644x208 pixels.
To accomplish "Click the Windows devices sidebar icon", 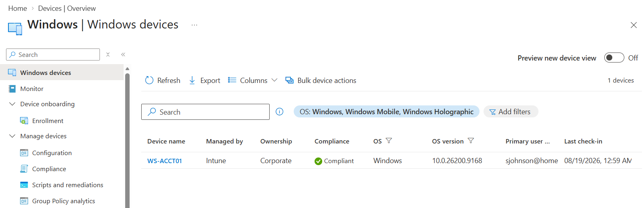I will click(x=12, y=73).
